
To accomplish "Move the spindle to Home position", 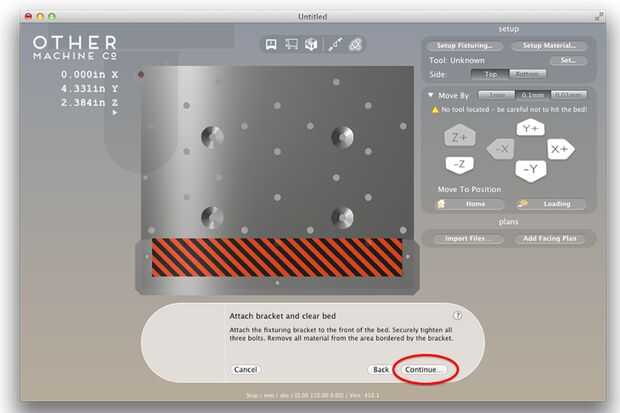I will (x=469, y=204).
